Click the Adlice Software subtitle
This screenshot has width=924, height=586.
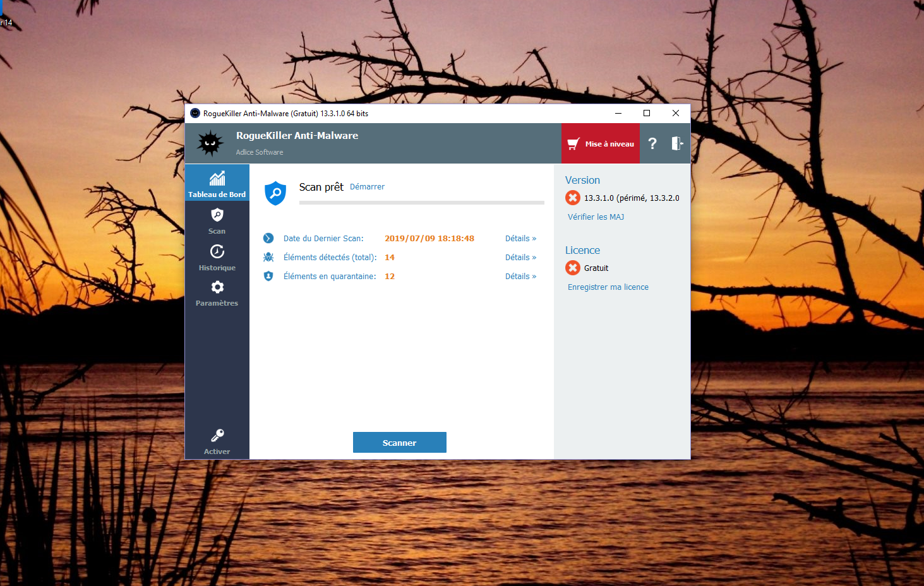(x=260, y=152)
